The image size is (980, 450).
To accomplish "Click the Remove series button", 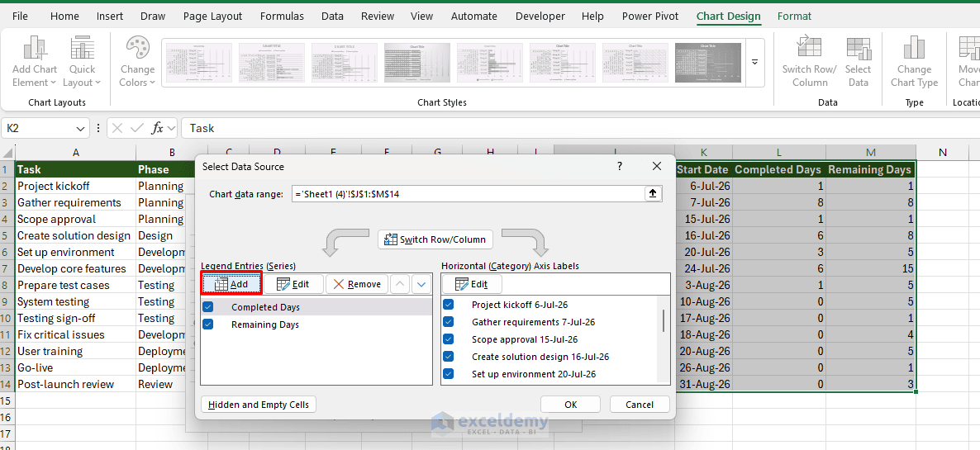I will click(x=357, y=284).
